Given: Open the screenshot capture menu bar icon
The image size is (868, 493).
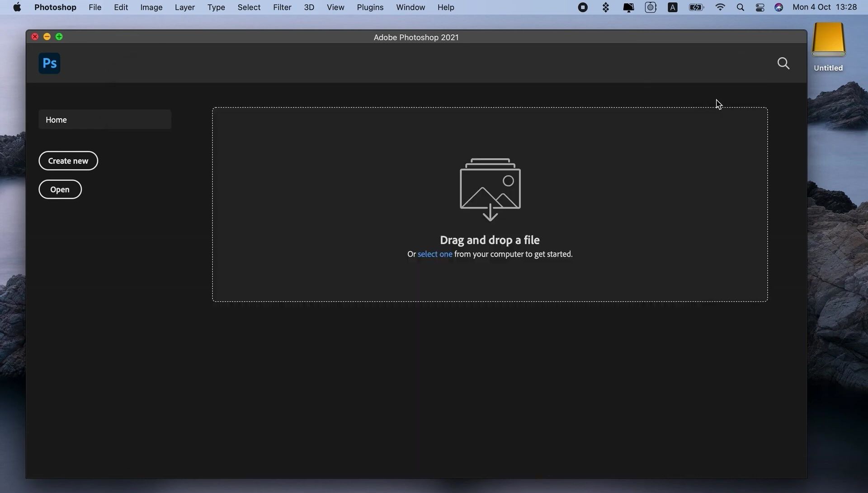Looking at the screenshot, I should [651, 7].
